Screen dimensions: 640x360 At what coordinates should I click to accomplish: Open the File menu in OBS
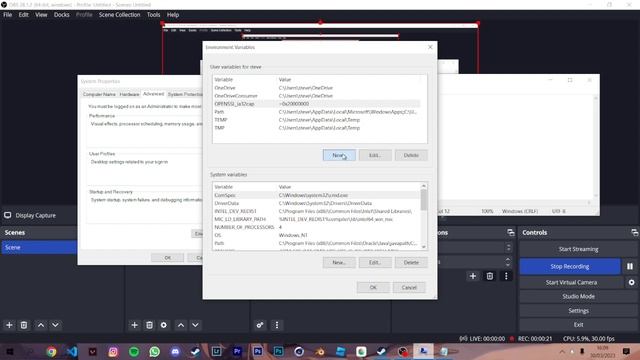click(8, 15)
